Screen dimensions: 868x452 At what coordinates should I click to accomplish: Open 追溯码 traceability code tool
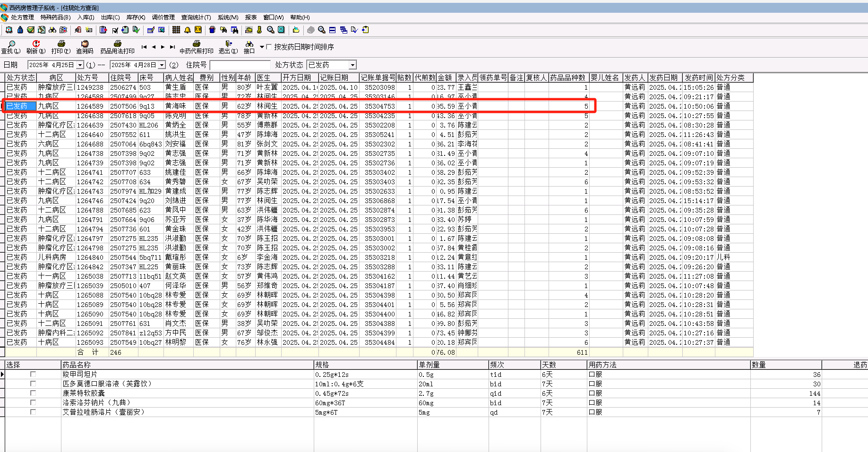pos(85,44)
